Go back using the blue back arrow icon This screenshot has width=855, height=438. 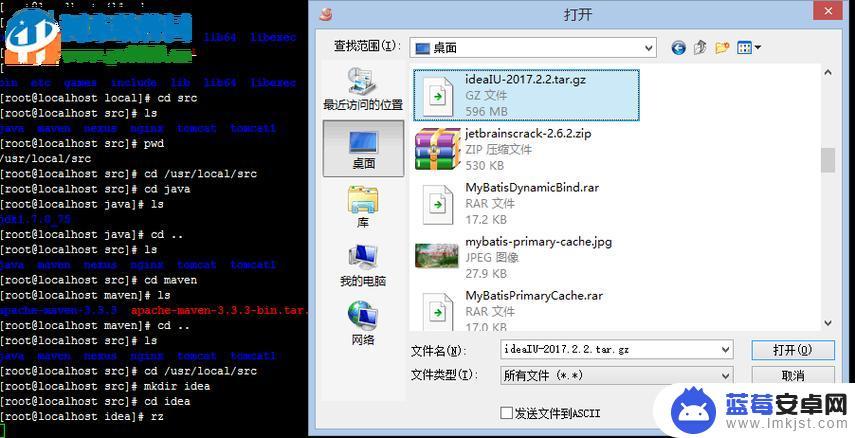tap(678, 48)
